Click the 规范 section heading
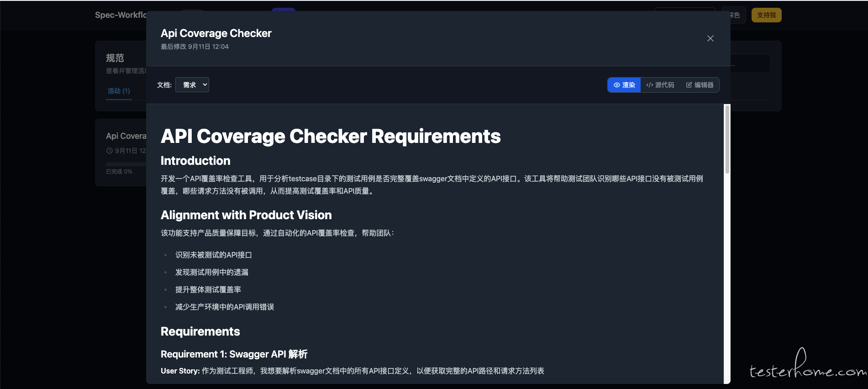 point(115,58)
